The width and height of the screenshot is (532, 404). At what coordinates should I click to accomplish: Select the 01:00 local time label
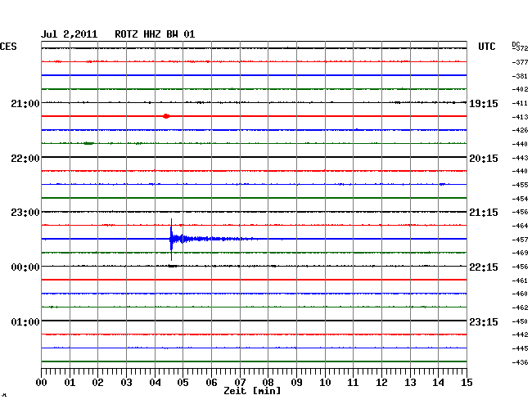pos(25,321)
